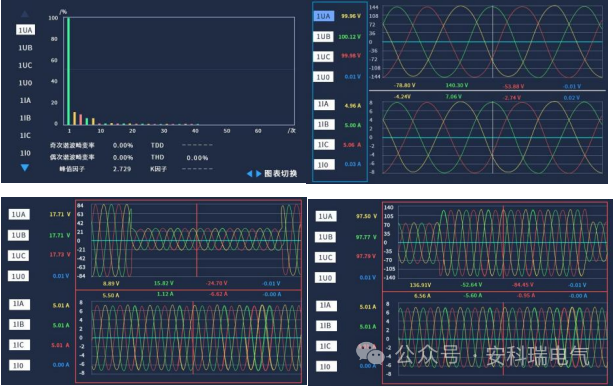This screenshot has width=614, height=387.
Task: Click the red cursor line in the 84 V sag waveform
Action: (x=197, y=240)
